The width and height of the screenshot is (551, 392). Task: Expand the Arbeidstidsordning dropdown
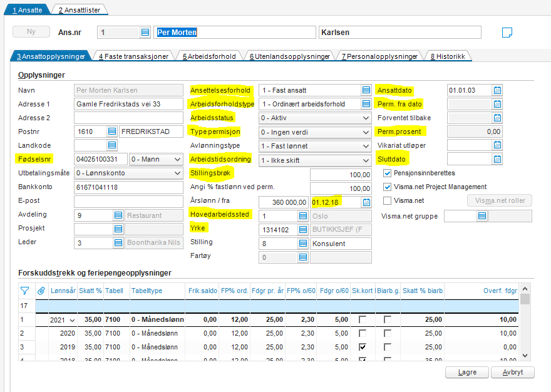tap(315, 160)
